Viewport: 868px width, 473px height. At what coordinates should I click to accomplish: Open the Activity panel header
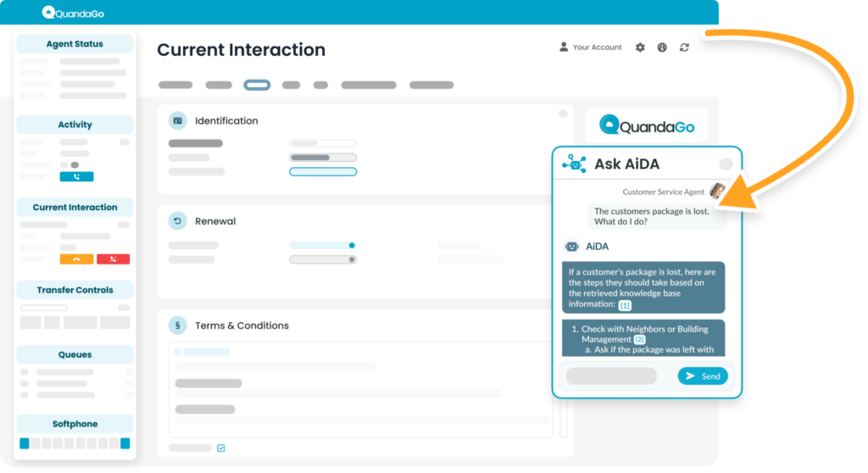75,125
